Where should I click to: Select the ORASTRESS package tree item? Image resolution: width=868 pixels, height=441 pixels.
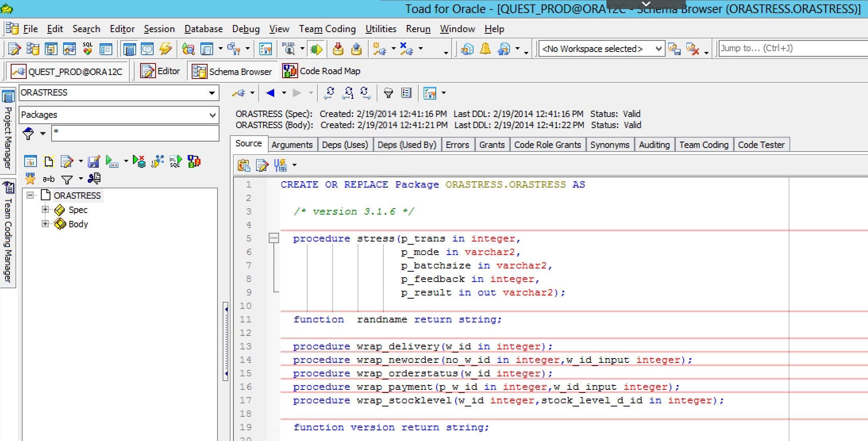click(77, 196)
